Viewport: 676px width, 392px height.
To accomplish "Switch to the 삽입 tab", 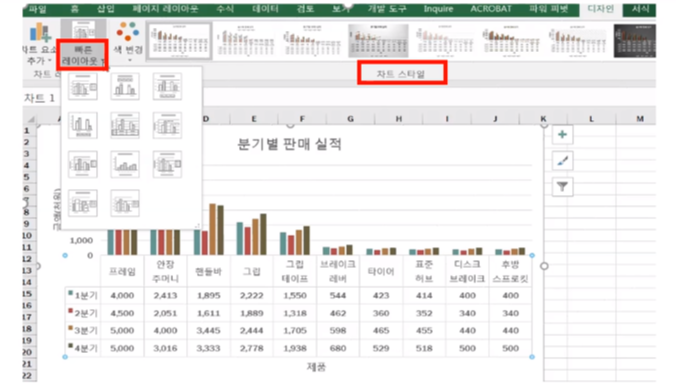I will [105, 9].
